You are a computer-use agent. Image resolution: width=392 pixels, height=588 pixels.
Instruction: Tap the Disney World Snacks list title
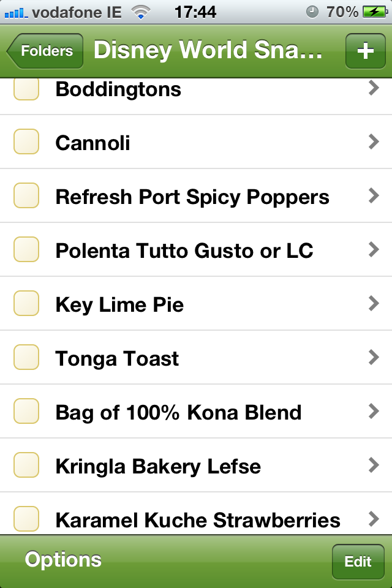(x=208, y=51)
